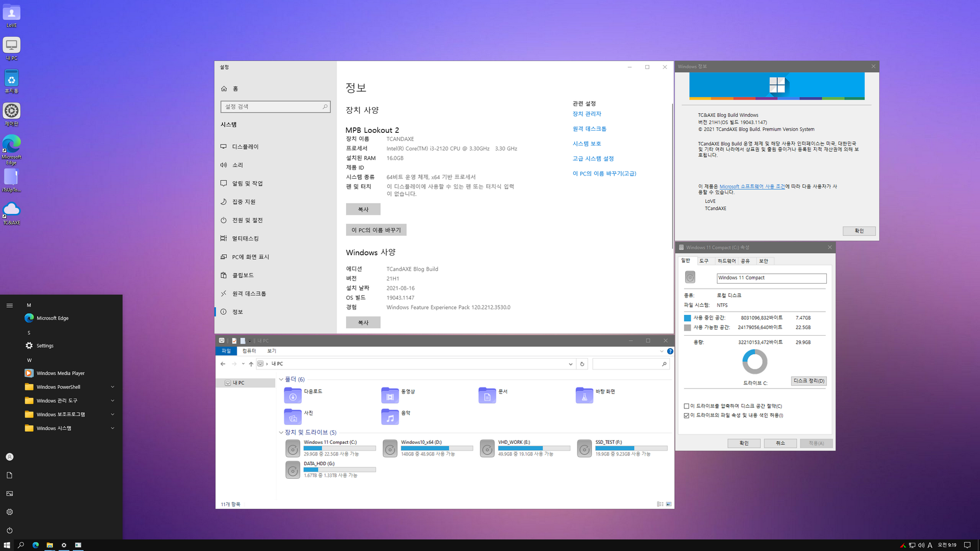
Task: Click the volume icon in system tray
Action: coord(921,545)
